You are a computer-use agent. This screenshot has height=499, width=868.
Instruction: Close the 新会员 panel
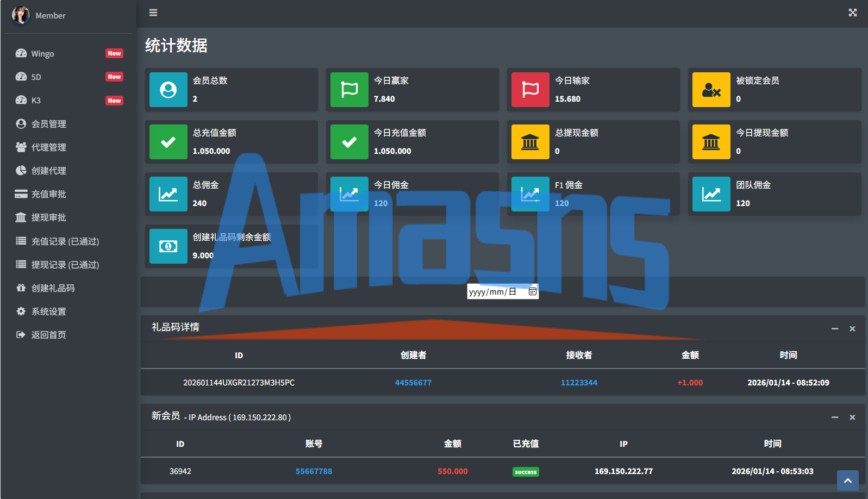(x=852, y=417)
